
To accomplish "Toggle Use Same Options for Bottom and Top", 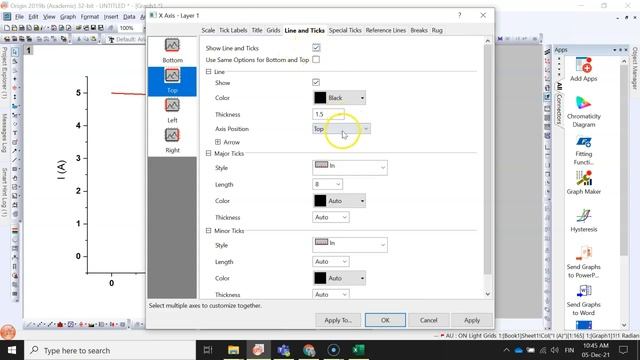I will [316, 60].
